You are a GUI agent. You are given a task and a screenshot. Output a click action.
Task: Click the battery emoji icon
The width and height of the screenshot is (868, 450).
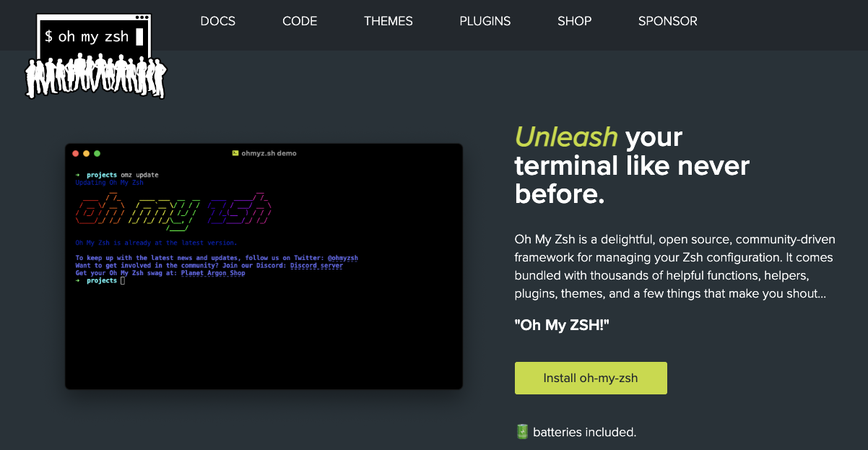523,432
